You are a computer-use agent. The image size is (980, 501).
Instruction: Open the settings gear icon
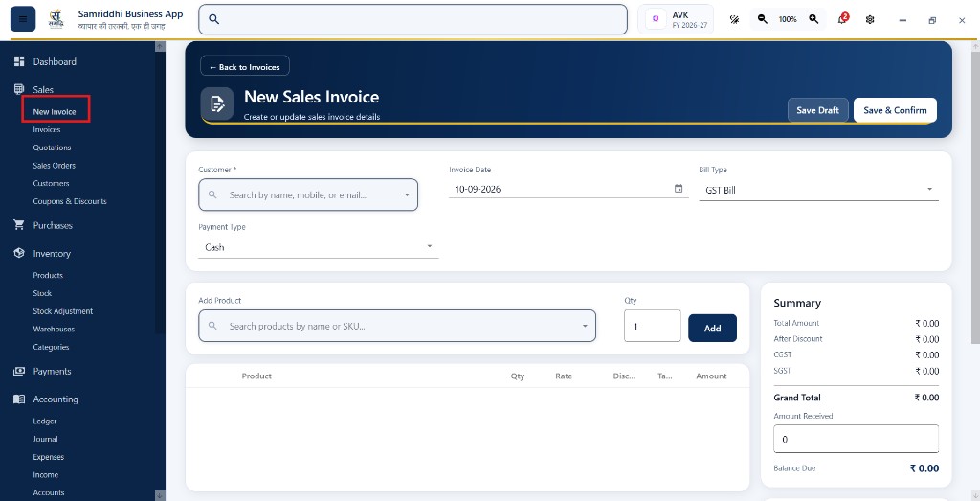coord(870,19)
